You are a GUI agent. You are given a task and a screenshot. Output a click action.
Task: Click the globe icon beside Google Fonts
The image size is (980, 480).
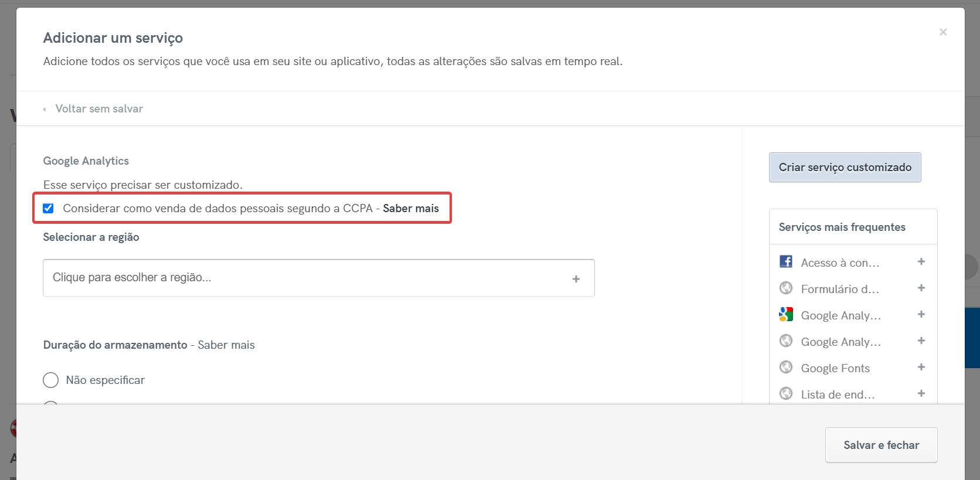[x=785, y=367]
